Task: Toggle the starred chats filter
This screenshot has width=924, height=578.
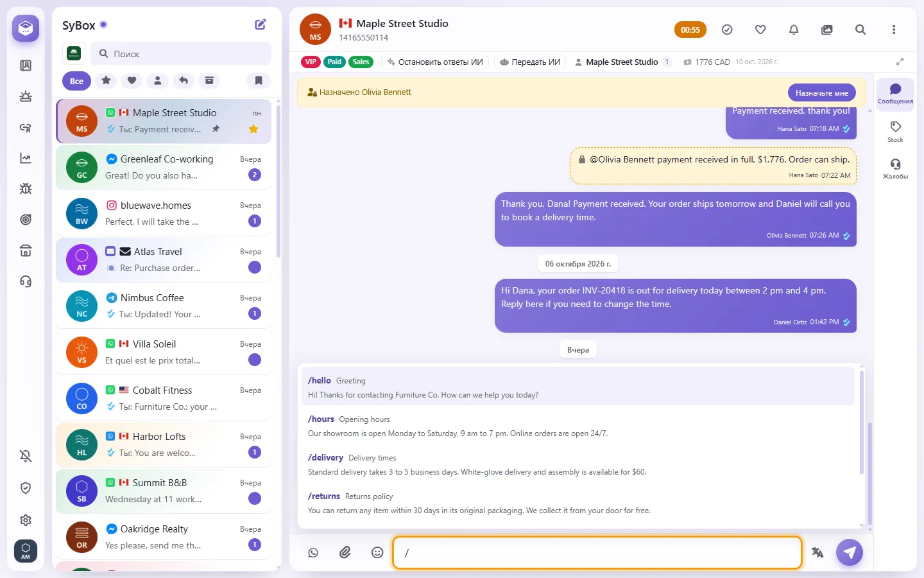Action: [x=106, y=80]
